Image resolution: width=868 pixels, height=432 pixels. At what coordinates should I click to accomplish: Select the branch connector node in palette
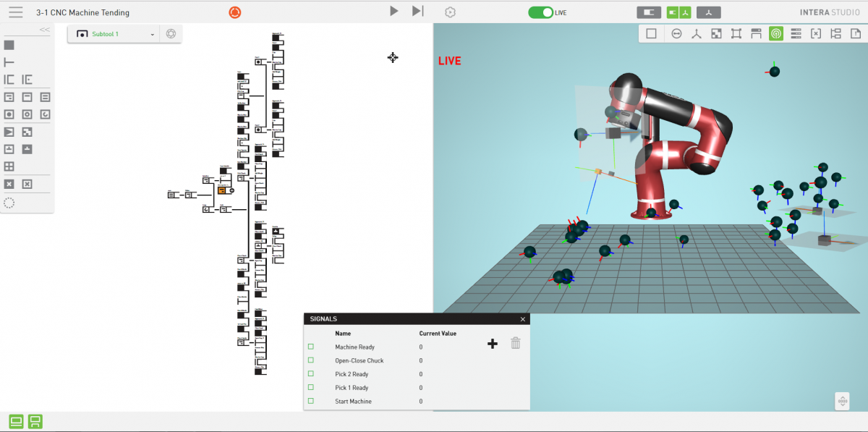click(9, 62)
